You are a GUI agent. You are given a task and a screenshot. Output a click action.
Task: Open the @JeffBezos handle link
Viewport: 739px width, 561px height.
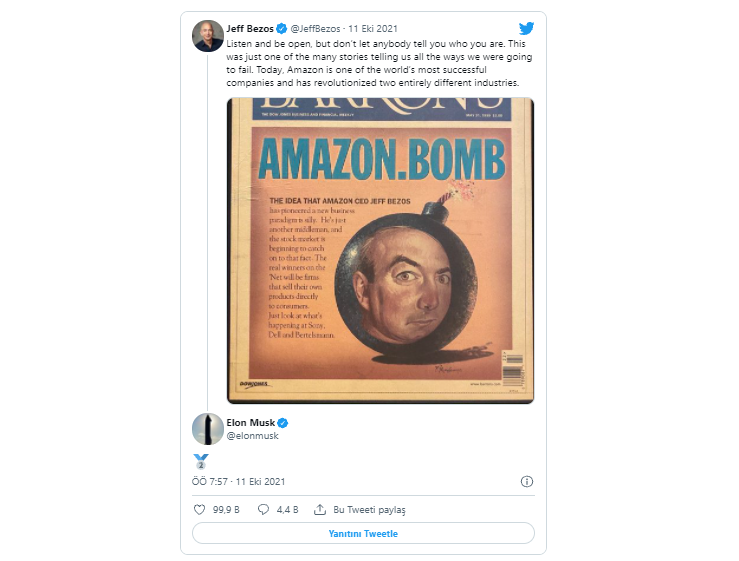point(315,29)
